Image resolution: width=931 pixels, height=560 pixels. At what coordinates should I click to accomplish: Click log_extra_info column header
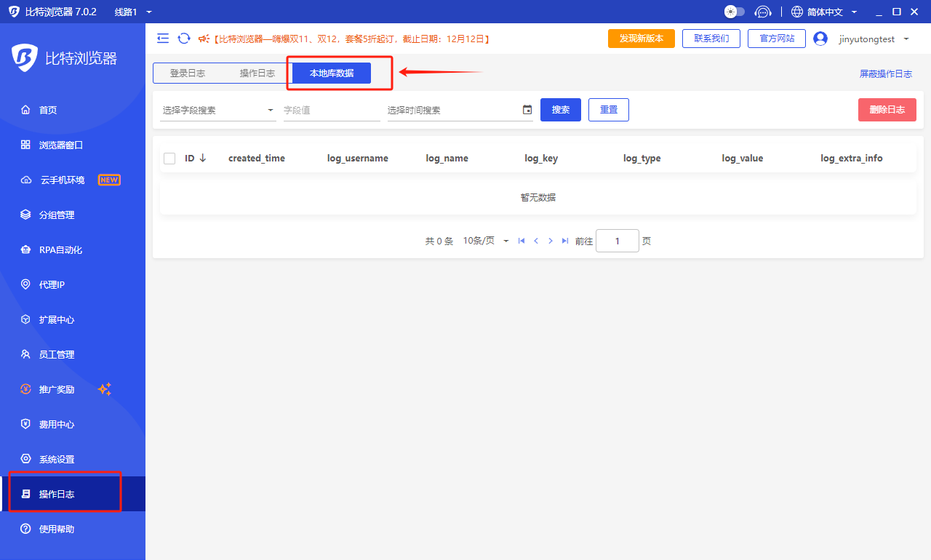click(852, 158)
